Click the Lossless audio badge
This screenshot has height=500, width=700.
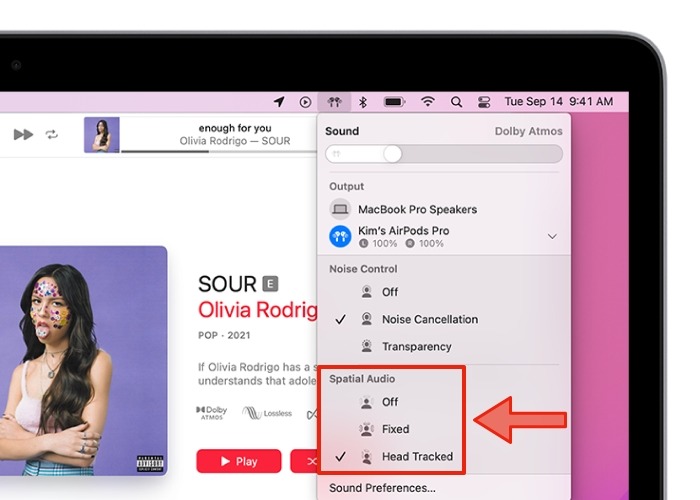tap(267, 413)
